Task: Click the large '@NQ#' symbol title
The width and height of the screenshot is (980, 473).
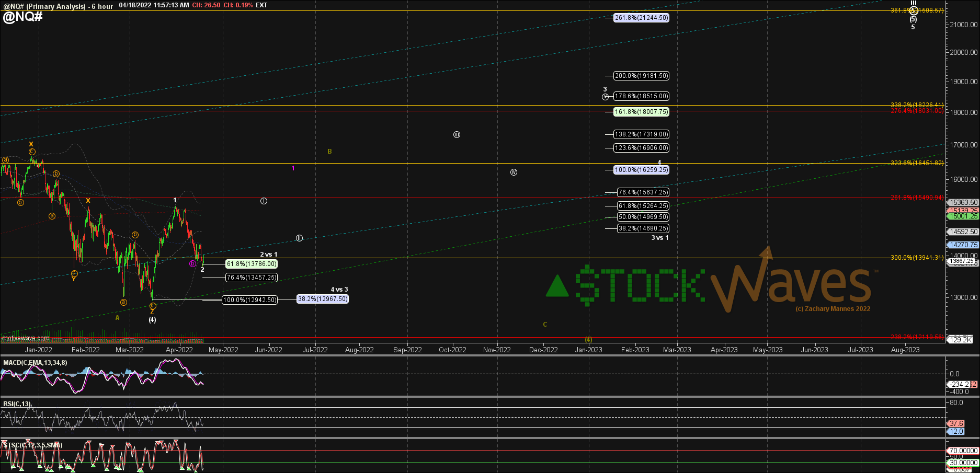Action: click(22, 16)
